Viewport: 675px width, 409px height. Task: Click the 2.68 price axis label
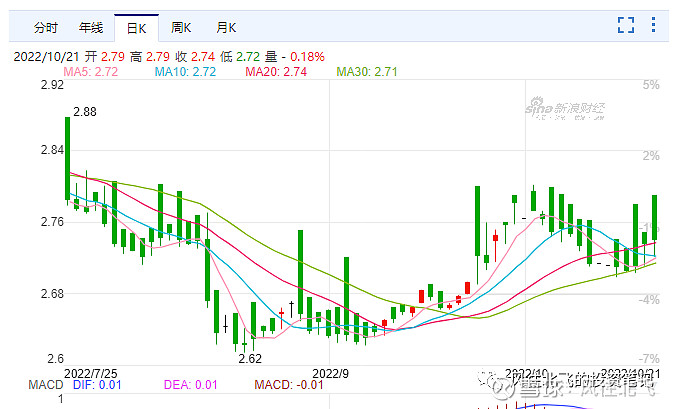(52, 294)
